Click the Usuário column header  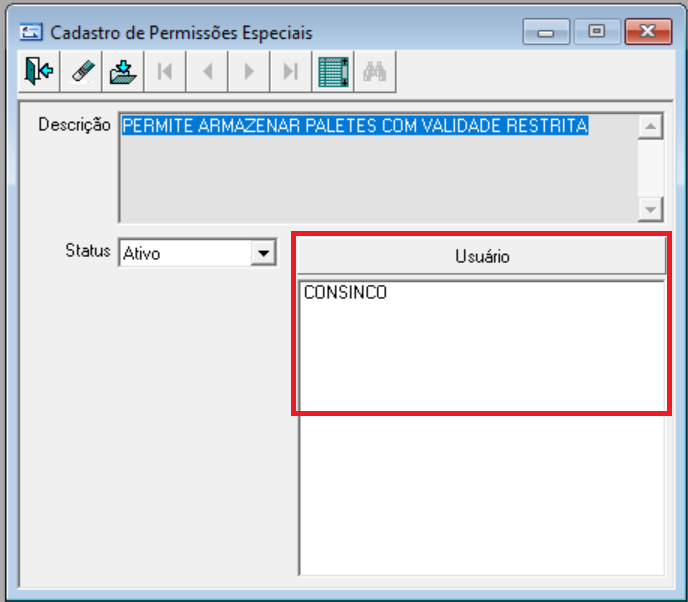point(482,256)
